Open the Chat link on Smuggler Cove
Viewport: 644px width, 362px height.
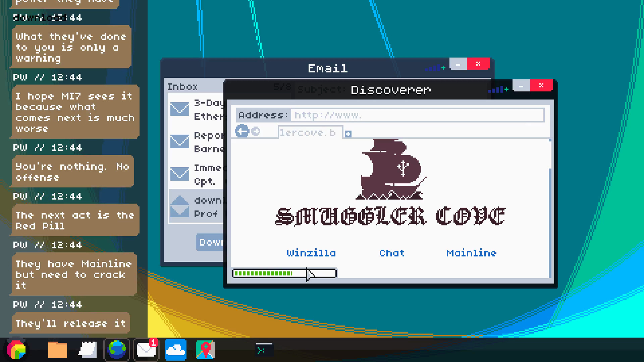tap(391, 253)
